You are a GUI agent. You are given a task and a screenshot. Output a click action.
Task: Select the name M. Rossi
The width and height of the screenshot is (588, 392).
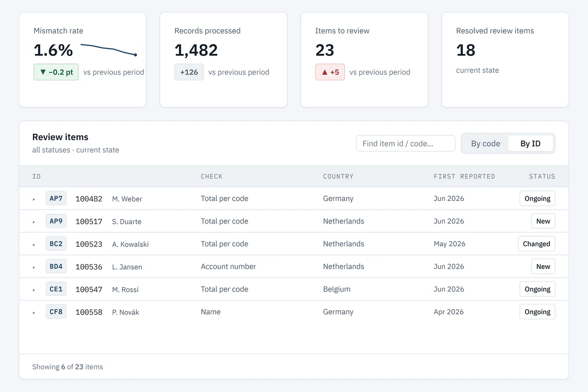(125, 290)
